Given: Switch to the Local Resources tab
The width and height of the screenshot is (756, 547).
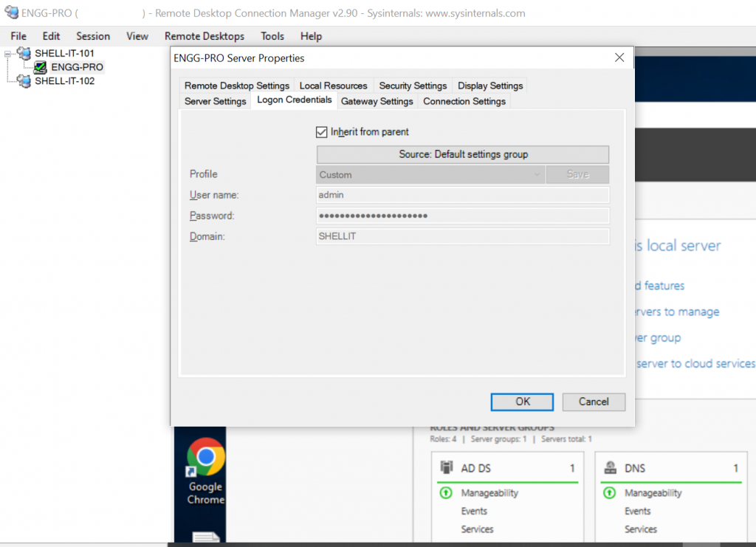Looking at the screenshot, I should (x=334, y=86).
